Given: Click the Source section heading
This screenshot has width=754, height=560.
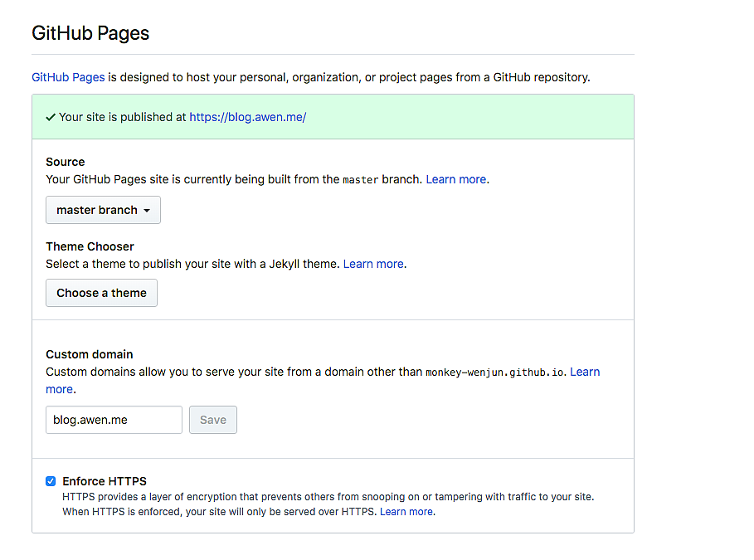Looking at the screenshot, I should [x=66, y=162].
